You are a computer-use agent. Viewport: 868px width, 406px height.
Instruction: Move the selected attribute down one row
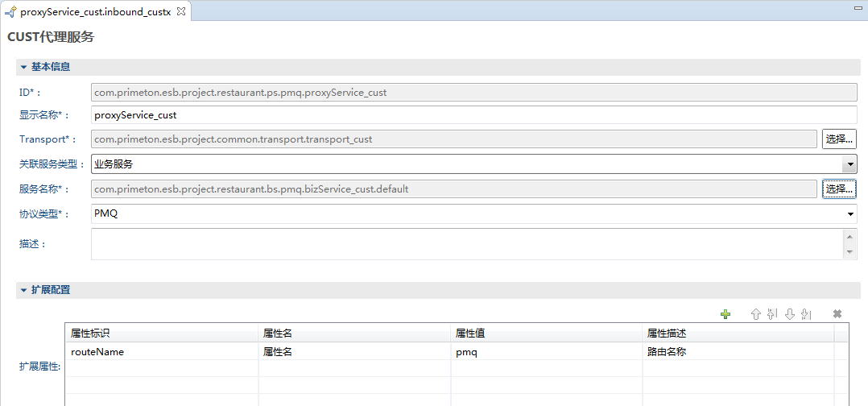click(x=790, y=314)
